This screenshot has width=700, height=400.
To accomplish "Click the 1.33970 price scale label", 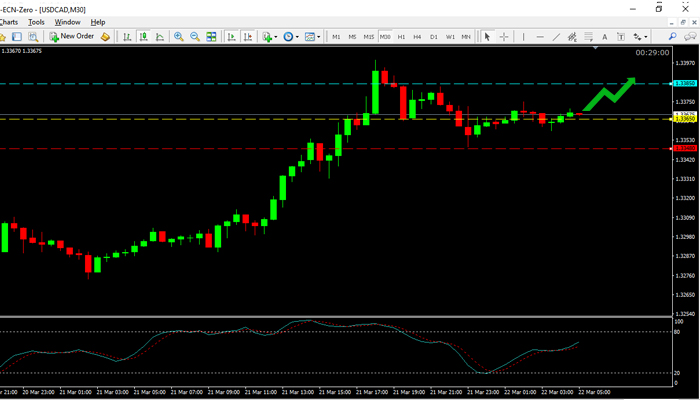I will pyautogui.click(x=687, y=63).
